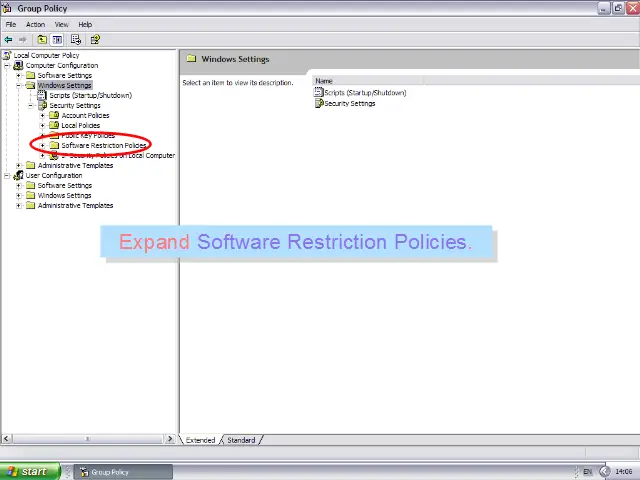Click the Scripts (Startup/Shutdown) tree icon
The height and width of the screenshot is (480, 640).
click(42, 96)
